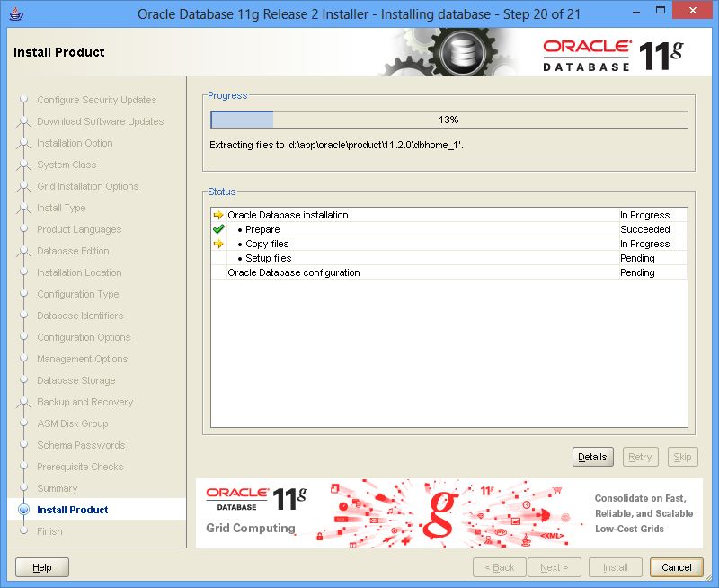The width and height of the screenshot is (719, 588).
Task: Click the Retry button
Action: (x=640, y=457)
